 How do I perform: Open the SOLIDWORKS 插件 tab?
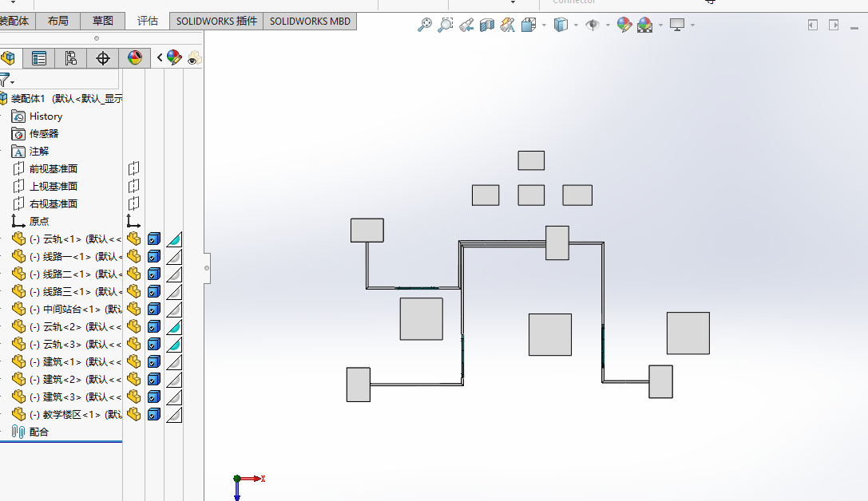pos(216,21)
